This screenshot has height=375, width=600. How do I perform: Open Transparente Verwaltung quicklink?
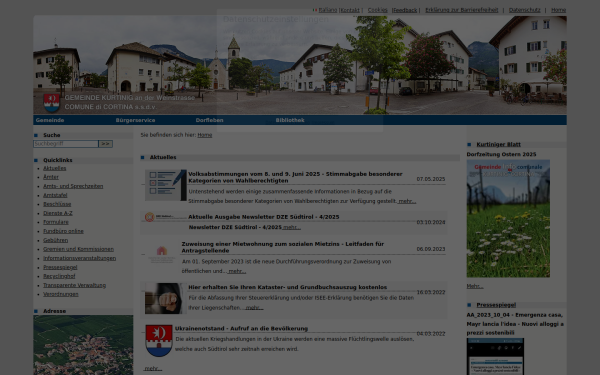pos(75,285)
